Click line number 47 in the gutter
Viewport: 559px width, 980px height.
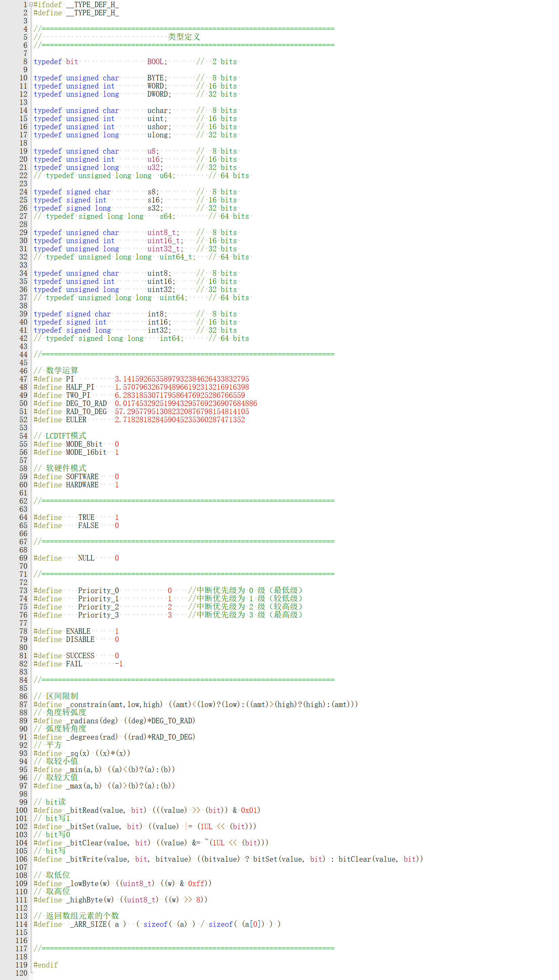tap(23, 379)
